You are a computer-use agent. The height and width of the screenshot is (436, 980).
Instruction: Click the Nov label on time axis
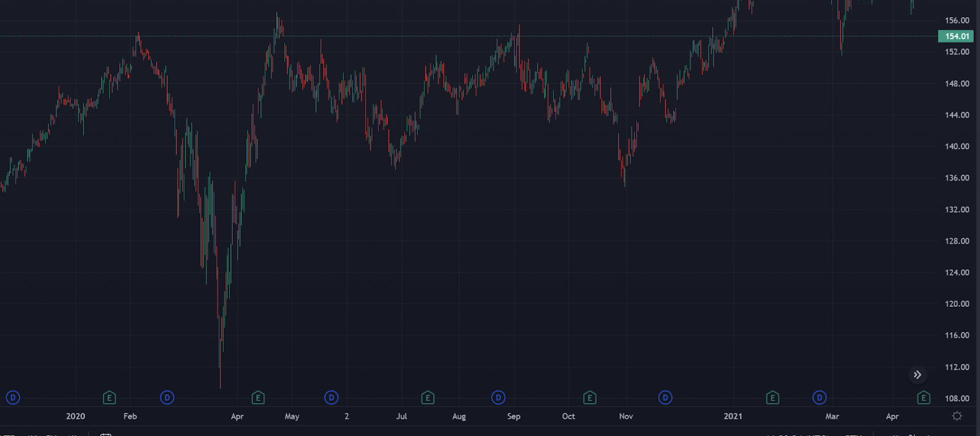pos(626,416)
